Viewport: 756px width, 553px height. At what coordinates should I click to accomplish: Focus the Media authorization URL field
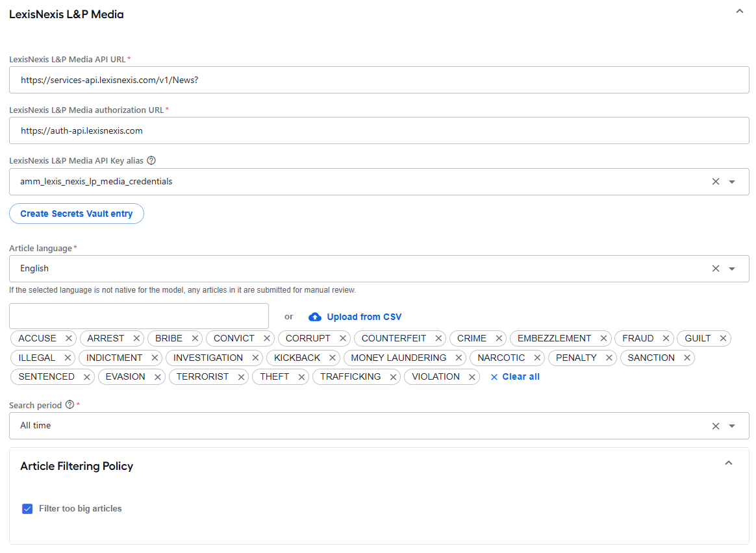[379, 130]
